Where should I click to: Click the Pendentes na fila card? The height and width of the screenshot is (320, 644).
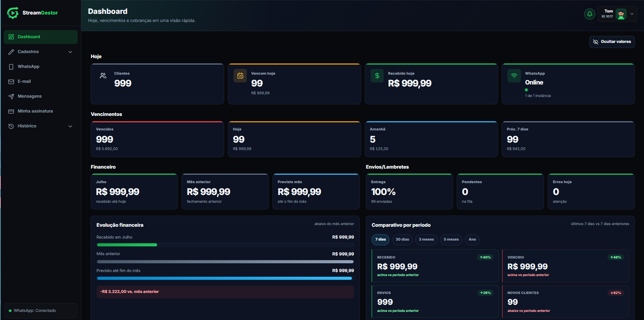tap(500, 192)
